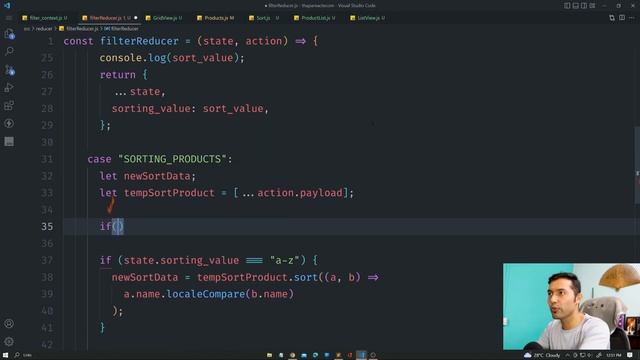Click tempSortProduct on line 33
The height and width of the screenshot is (360, 640).
pos(169,193)
